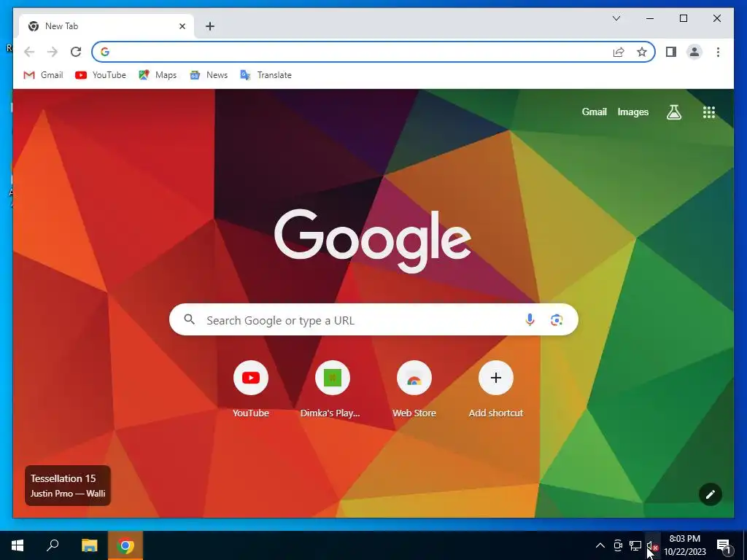Image resolution: width=747 pixels, height=560 pixels.
Task: Click the Google G icon in address bar
Action: pyautogui.click(x=105, y=52)
